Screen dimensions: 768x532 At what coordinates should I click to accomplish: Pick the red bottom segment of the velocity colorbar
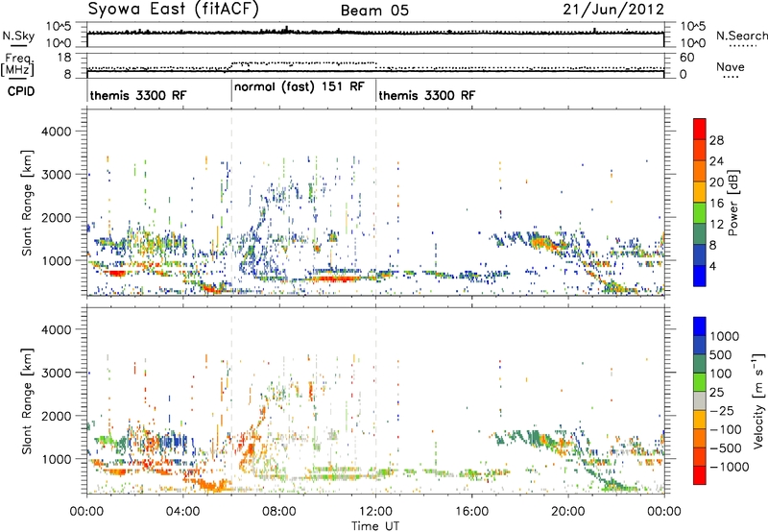pos(700,475)
